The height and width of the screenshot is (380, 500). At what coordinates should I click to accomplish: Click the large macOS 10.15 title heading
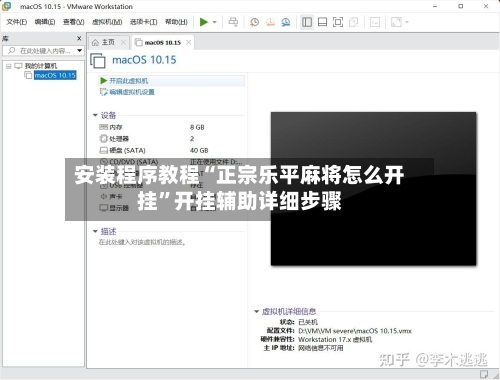point(144,60)
